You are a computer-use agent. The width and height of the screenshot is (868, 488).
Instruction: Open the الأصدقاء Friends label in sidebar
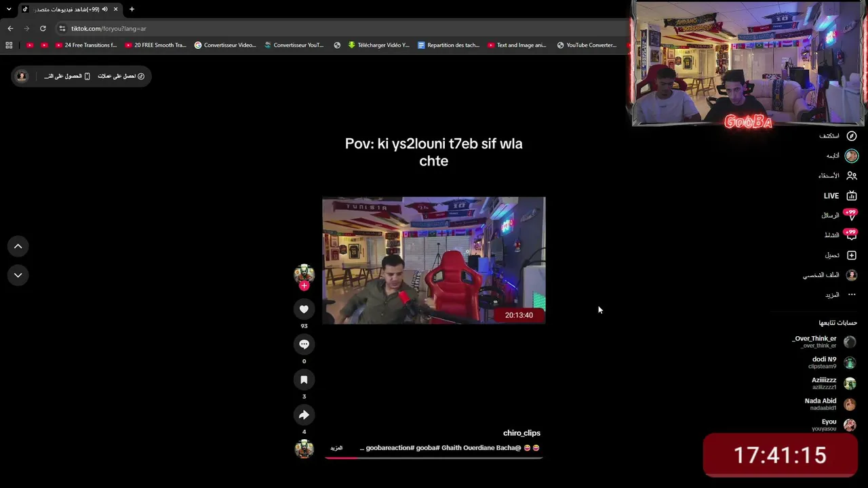(829, 176)
